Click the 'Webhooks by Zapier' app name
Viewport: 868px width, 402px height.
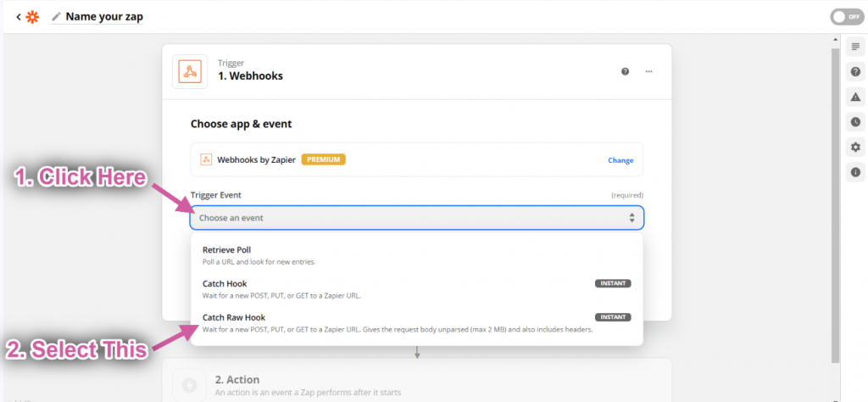tap(255, 159)
